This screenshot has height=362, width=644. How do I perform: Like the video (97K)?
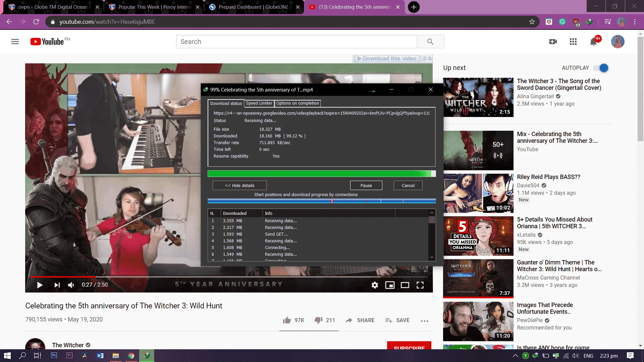[293, 320]
